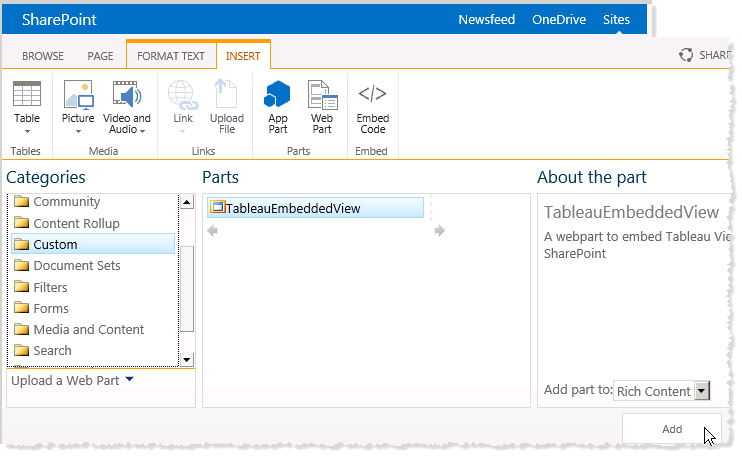The width and height of the screenshot is (742, 458).
Task: Expand the Picture dropdown arrow
Action: 78,132
